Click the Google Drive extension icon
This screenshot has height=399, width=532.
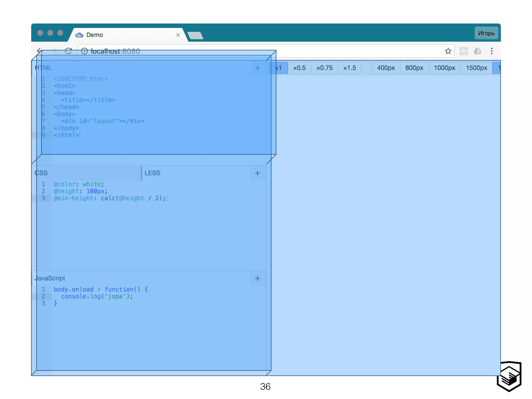477,51
